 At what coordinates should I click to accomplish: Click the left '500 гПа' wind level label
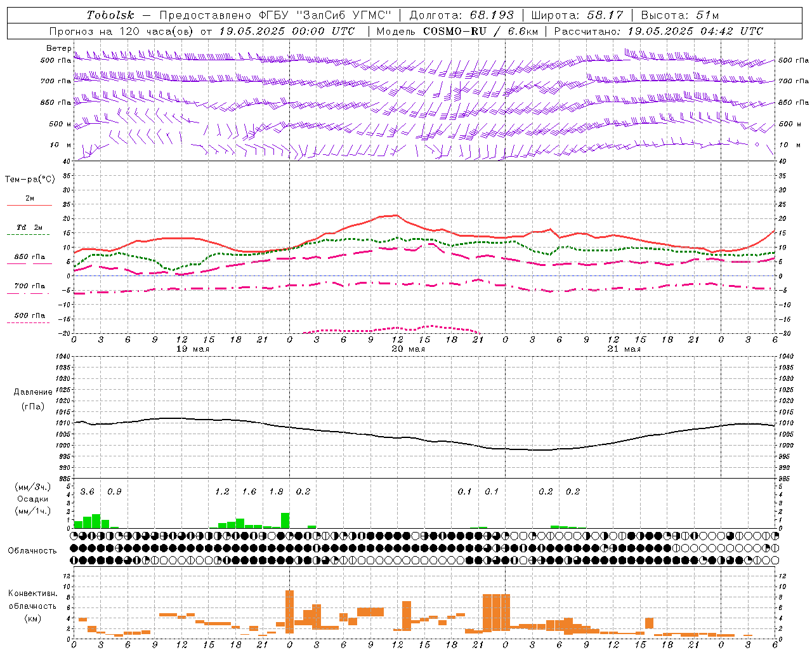pos(56,60)
